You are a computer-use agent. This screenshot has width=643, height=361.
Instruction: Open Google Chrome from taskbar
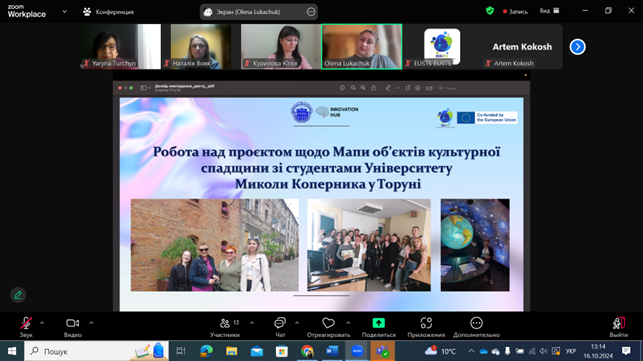[307, 351]
